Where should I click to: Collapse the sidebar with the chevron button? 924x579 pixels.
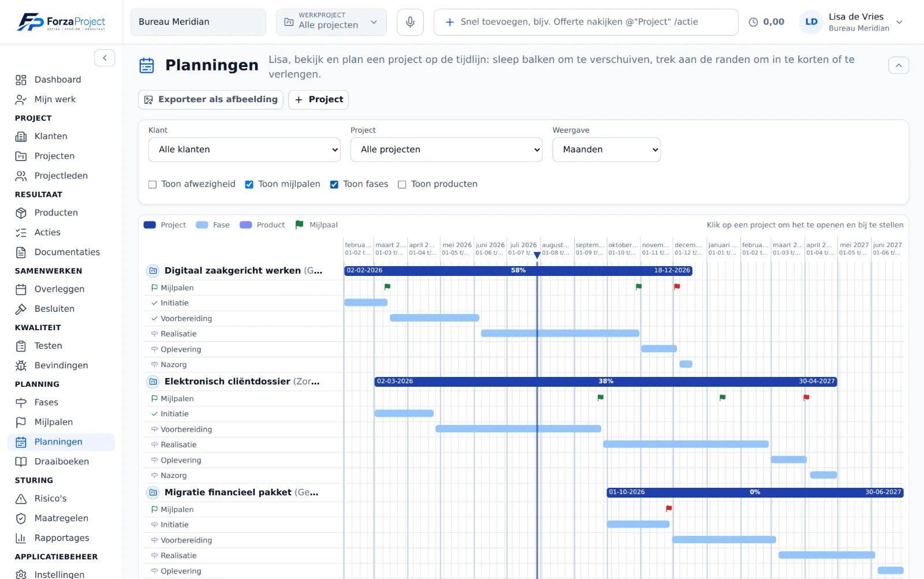point(105,58)
